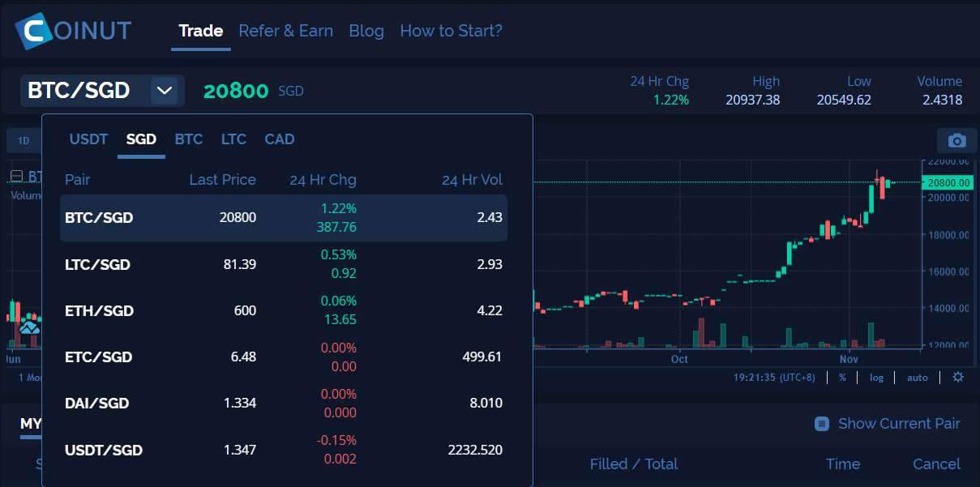
Task: Switch to LTC market tab
Action: [x=233, y=139]
